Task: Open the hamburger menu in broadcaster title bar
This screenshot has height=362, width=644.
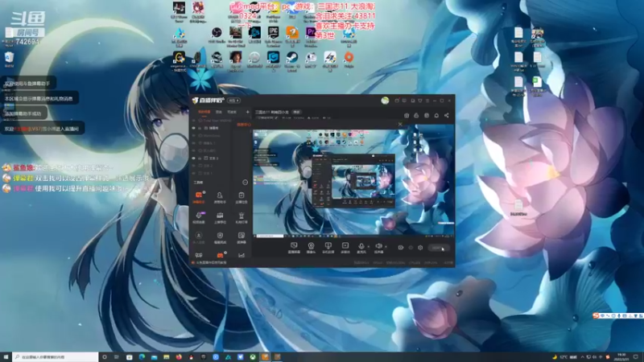Action: [x=427, y=101]
